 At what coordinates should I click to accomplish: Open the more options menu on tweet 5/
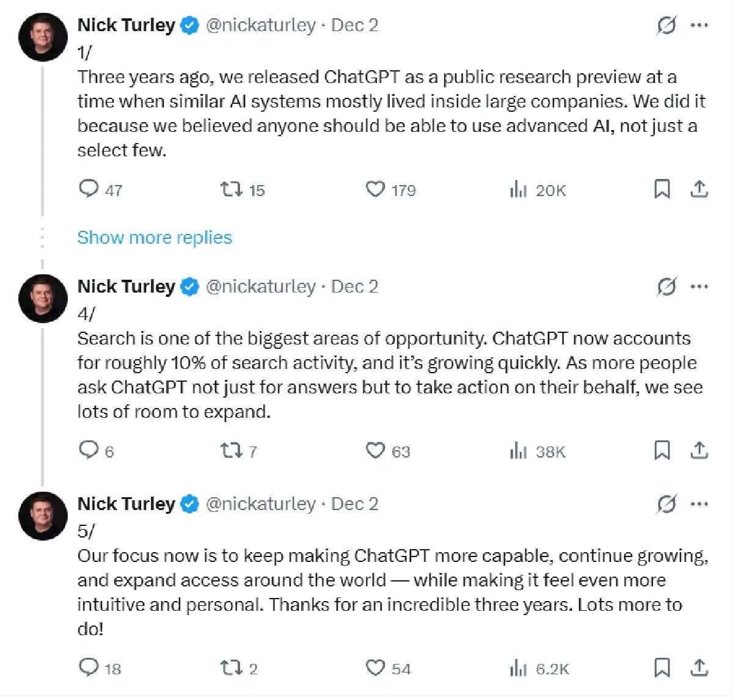(x=700, y=504)
